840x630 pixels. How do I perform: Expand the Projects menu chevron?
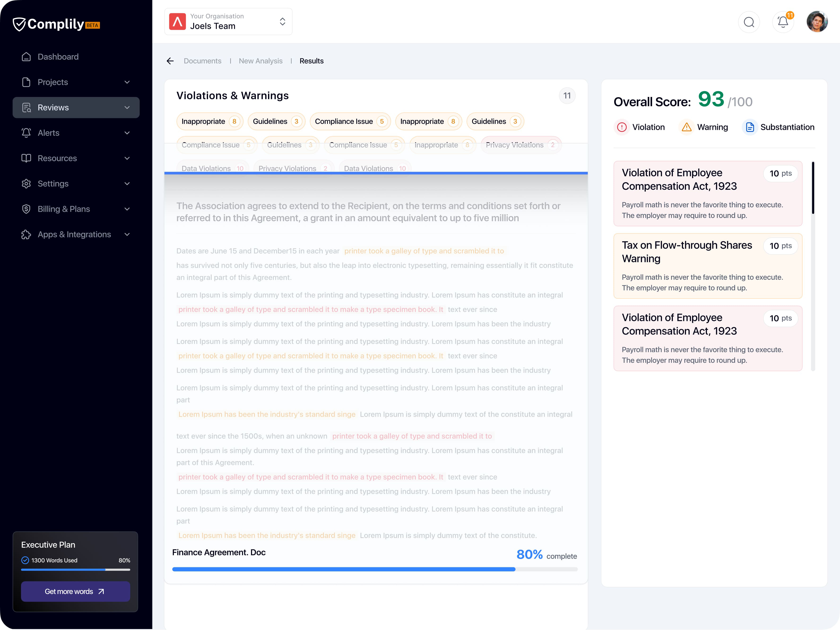click(x=127, y=82)
